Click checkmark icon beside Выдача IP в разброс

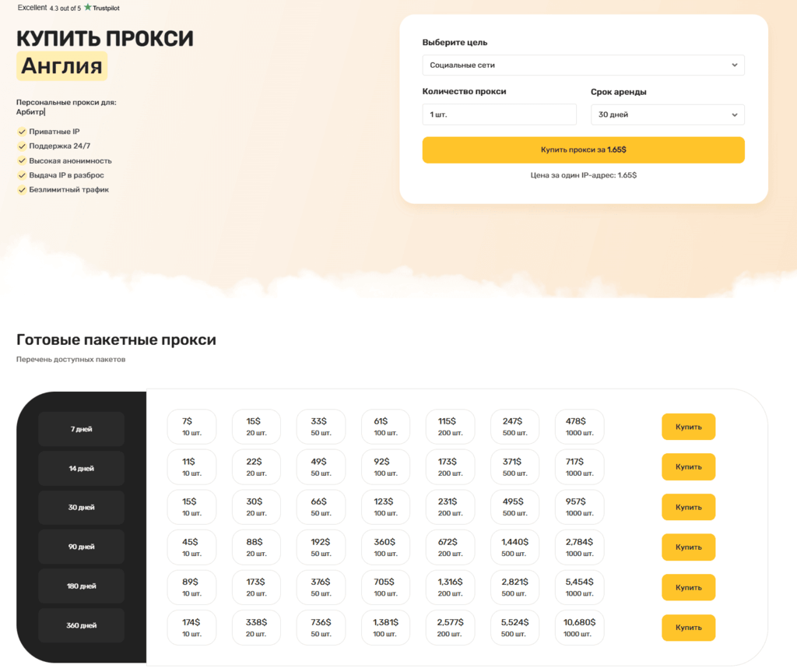tap(22, 175)
